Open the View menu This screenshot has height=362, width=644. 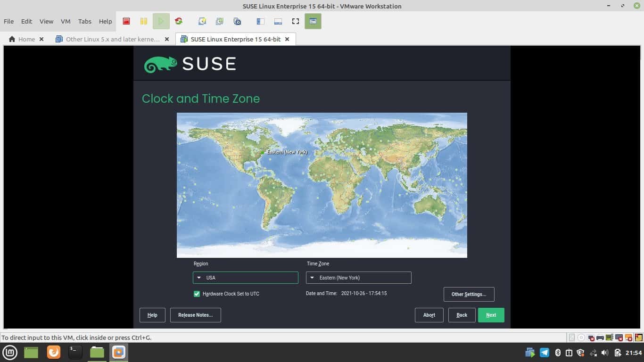pos(46,21)
